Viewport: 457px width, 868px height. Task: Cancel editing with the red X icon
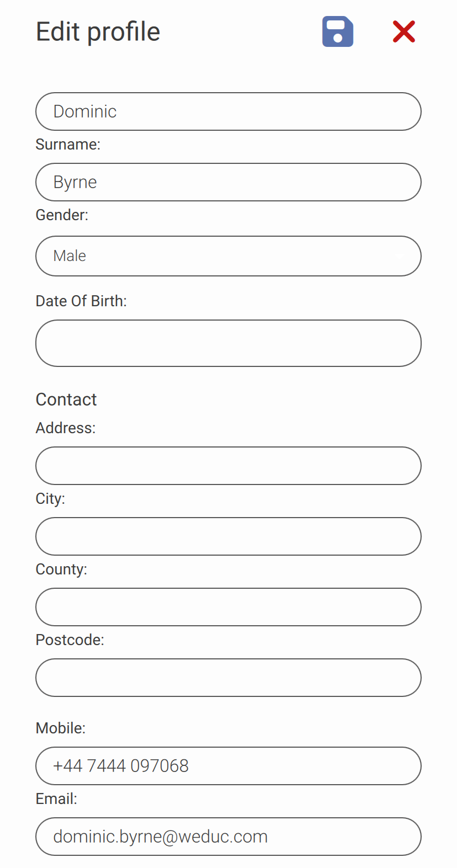coord(403,31)
